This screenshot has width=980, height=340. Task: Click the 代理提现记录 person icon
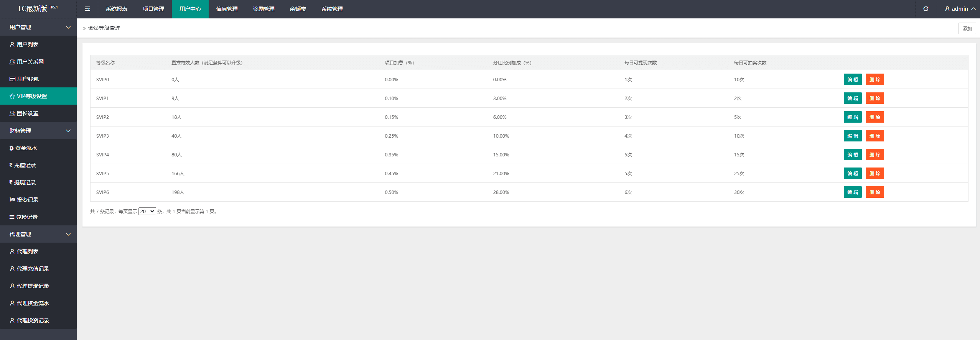click(12, 286)
